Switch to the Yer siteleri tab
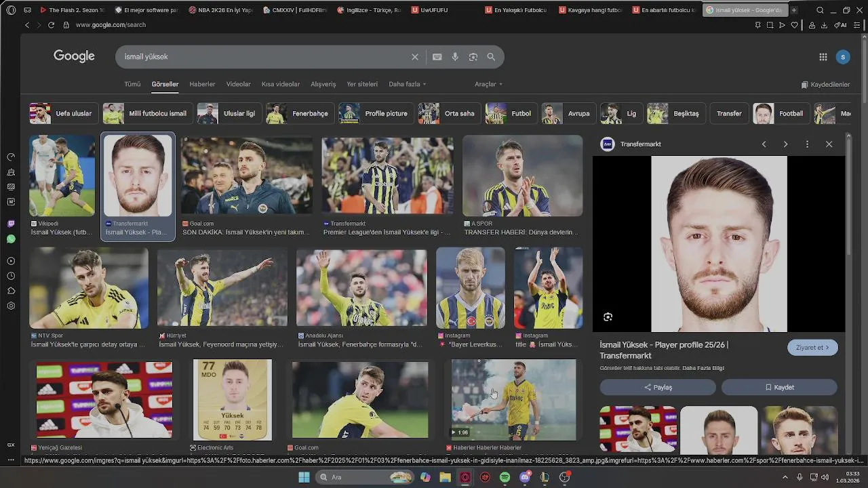Image resolution: width=868 pixels, height=488 pixels. click(x=362, y=84)
